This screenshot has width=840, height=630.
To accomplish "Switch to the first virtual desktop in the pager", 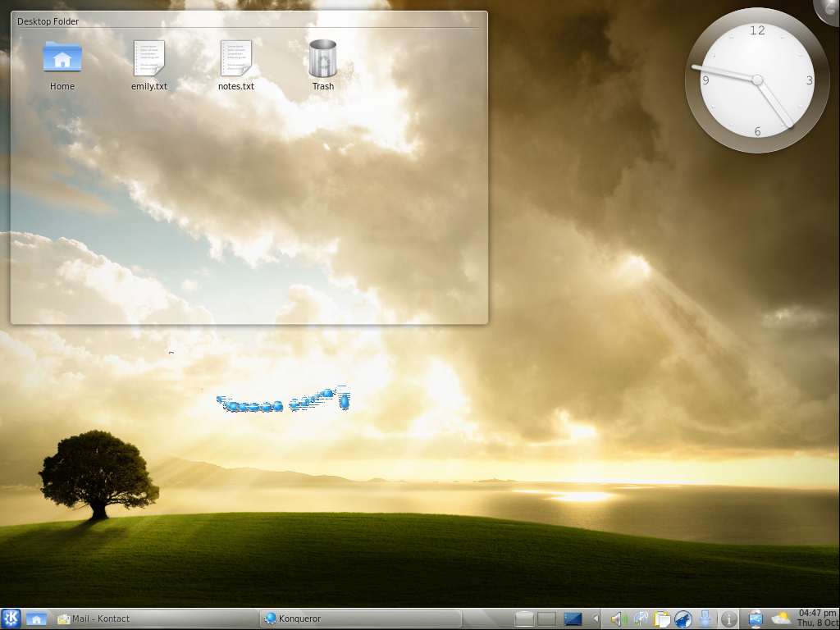I will pyautogui.click(x=524, y=619).
